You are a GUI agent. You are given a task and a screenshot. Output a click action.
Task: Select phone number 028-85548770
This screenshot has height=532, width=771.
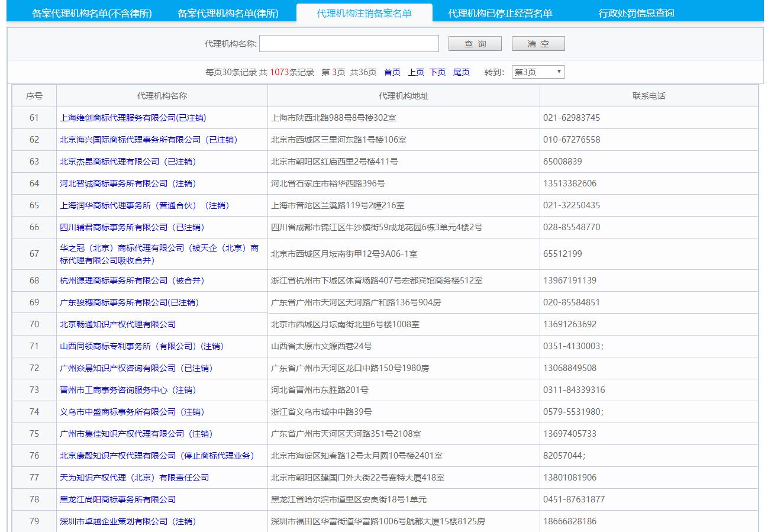572,227
